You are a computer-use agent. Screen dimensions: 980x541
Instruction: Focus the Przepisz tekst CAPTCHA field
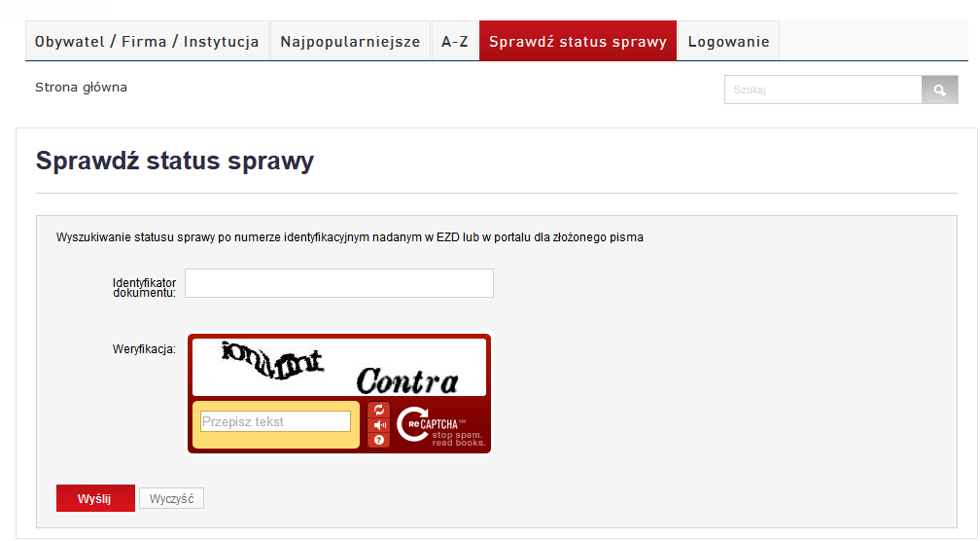[275, 421]
